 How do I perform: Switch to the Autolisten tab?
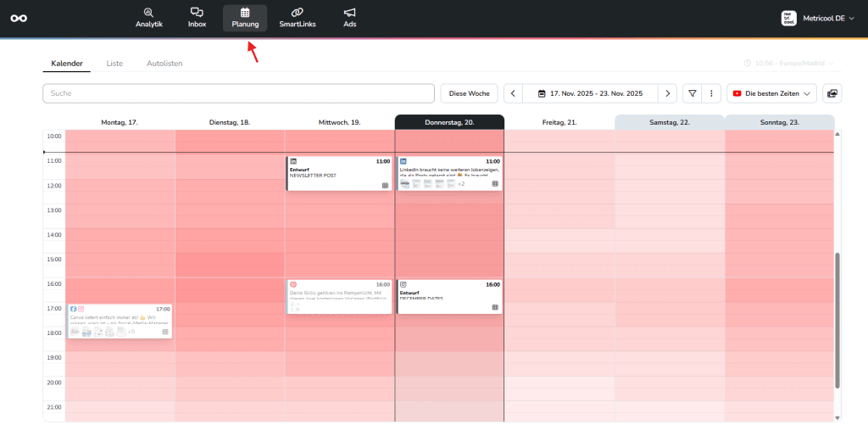coord(164,64)
